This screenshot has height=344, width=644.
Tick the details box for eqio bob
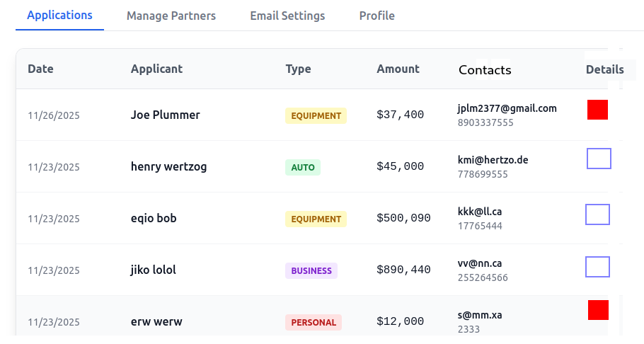pyautogui.click(x=597, y=214)
